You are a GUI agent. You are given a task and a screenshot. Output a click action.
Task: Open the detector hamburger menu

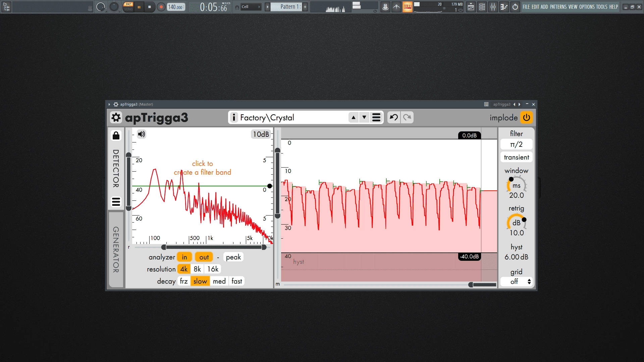click(x=116, y=202)
